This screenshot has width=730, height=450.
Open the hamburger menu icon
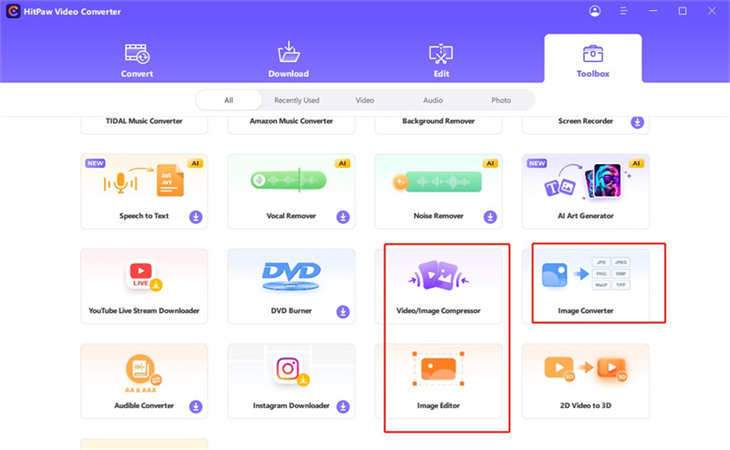click(624, 11)
